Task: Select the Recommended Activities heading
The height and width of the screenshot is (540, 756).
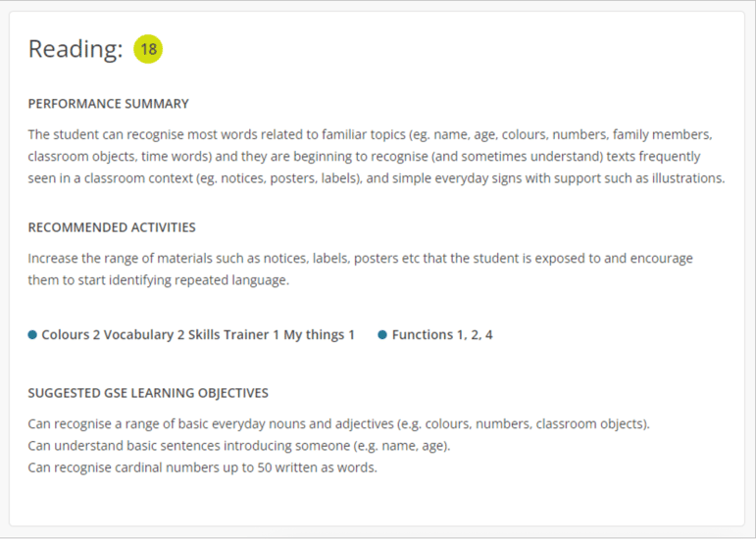Action: click(112, 227)
